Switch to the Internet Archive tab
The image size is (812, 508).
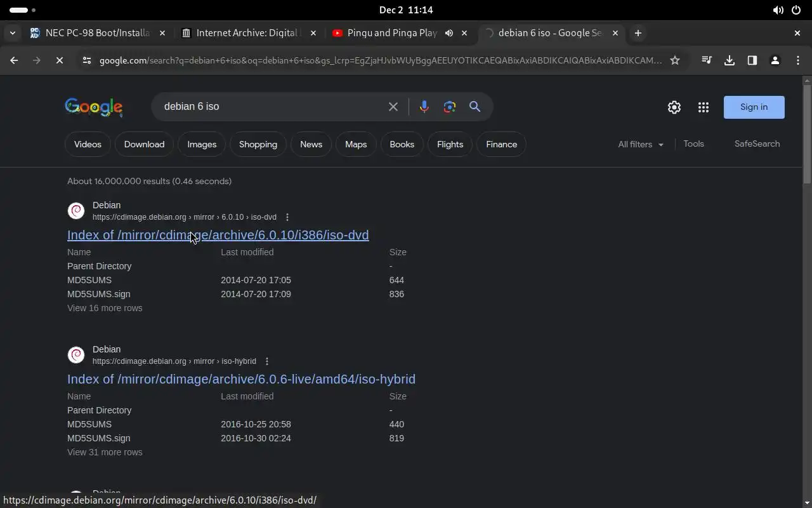coord(249,33)
